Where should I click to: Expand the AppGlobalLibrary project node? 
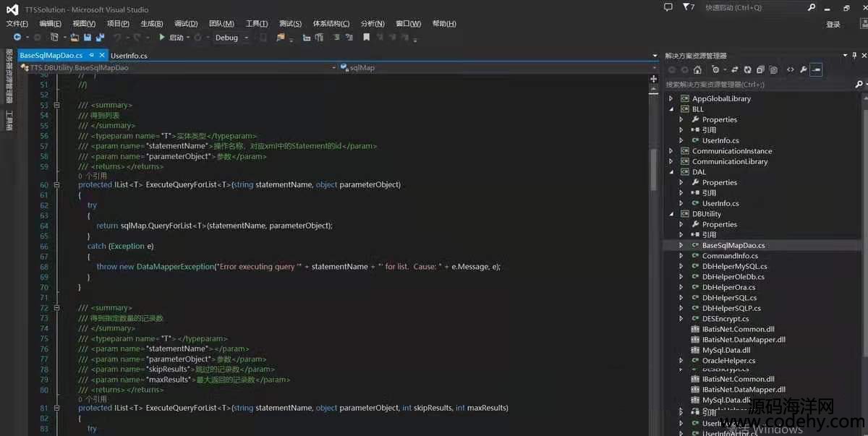click(x=671, y=98)
